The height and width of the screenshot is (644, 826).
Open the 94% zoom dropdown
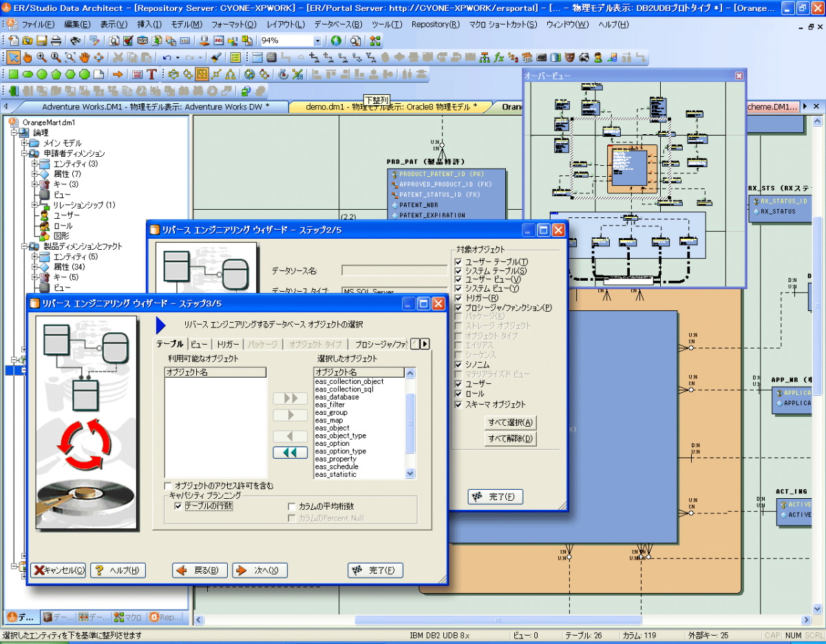(317, 41)
